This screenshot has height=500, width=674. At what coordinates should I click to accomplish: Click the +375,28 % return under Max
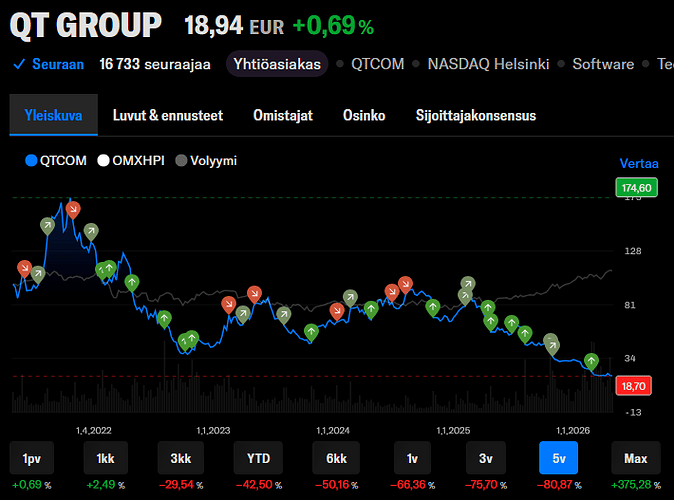coord(636,485)
